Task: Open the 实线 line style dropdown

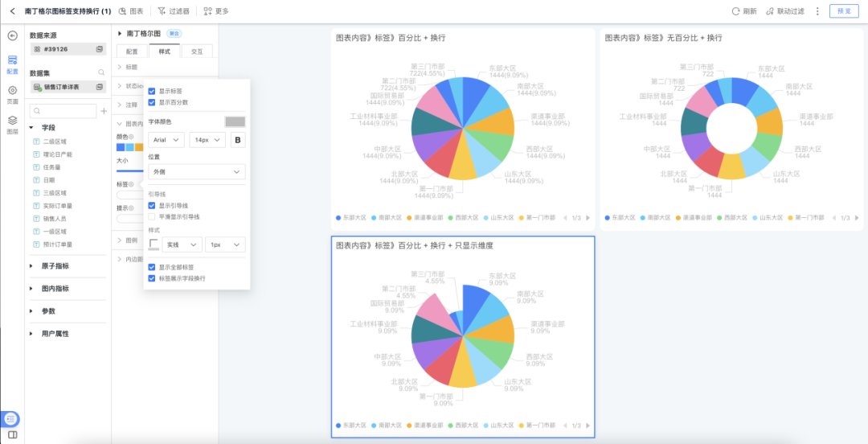Action: (182, 245)
